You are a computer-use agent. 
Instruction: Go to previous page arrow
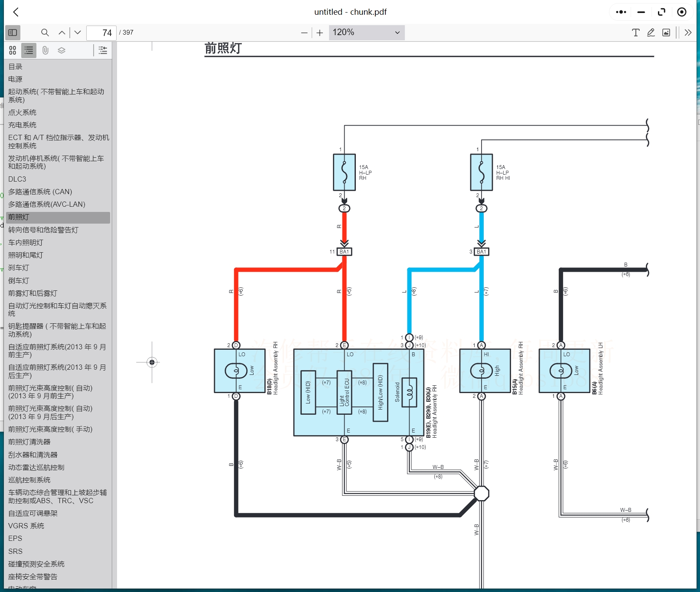[x=62, y=33]
